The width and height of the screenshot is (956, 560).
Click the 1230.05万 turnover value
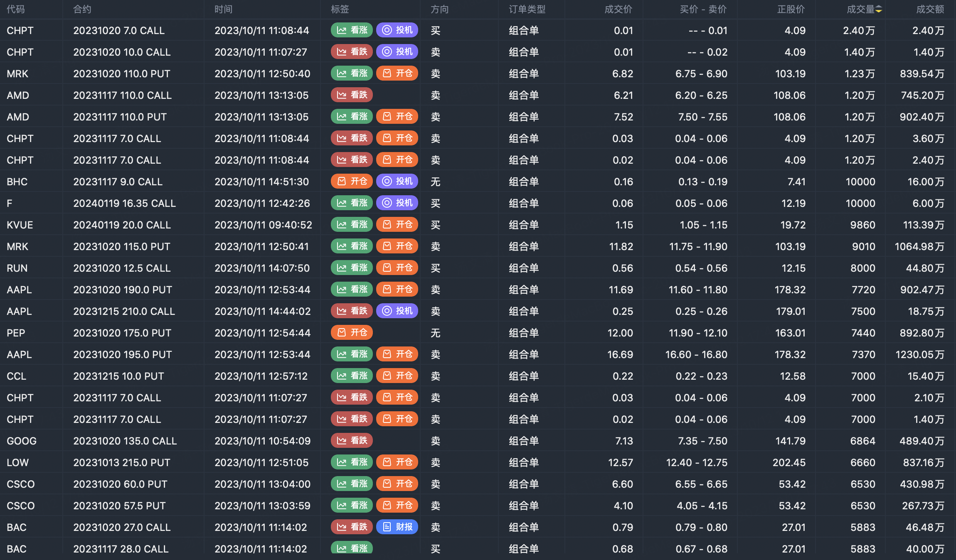(920, 354)
